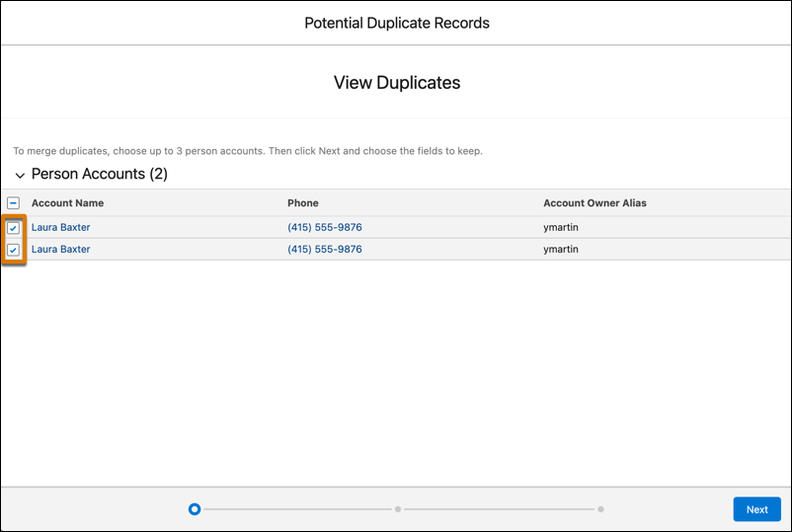Toggle the select-all checkbox in table header
The height and width of the screenshot is (532, 792).
click(14, 203)
